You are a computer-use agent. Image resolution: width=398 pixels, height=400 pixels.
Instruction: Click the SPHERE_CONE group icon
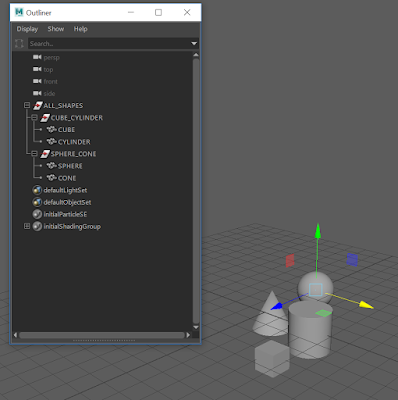(x=45, y=154)
